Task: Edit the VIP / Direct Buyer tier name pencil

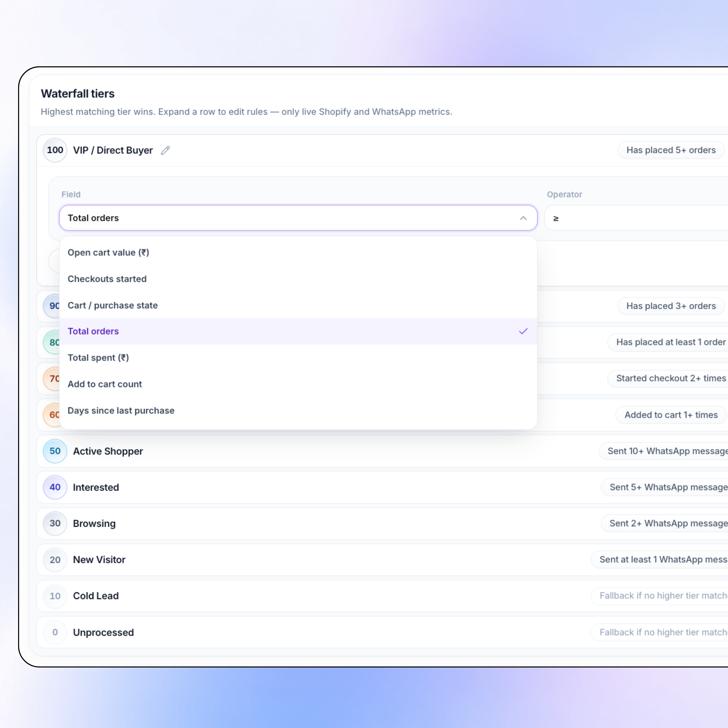Action: pyautogui.click(x=165, y=150)
